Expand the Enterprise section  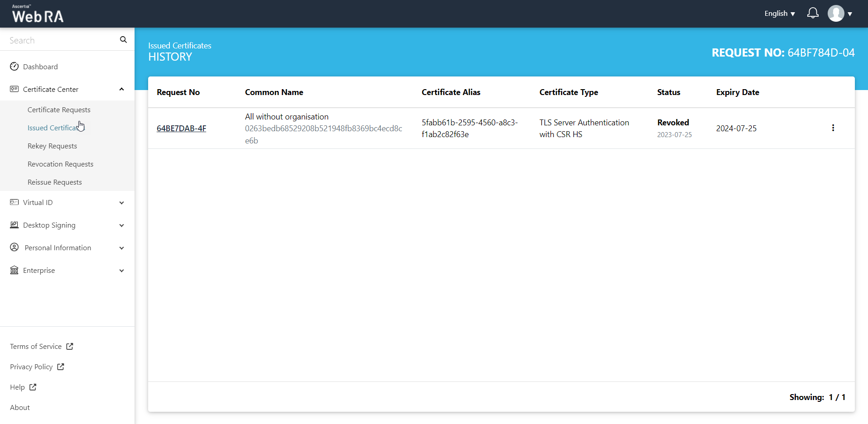coord(121,271)
